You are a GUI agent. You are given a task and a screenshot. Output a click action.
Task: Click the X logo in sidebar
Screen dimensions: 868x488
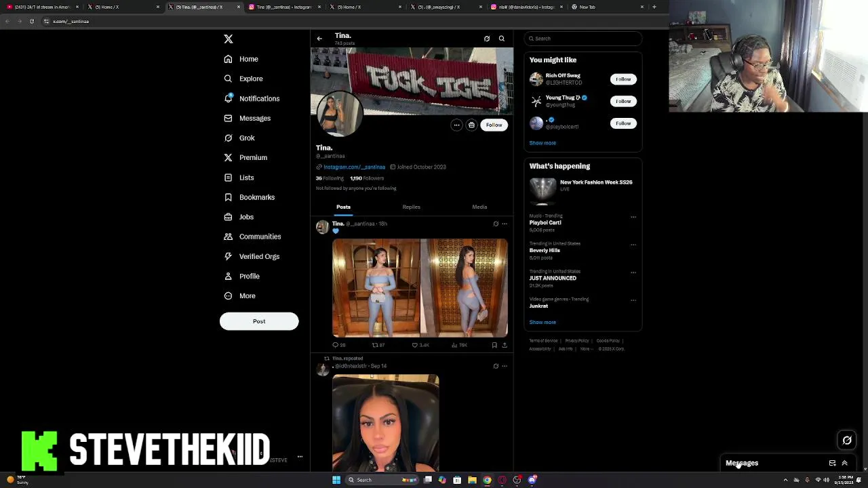[229, 39]
